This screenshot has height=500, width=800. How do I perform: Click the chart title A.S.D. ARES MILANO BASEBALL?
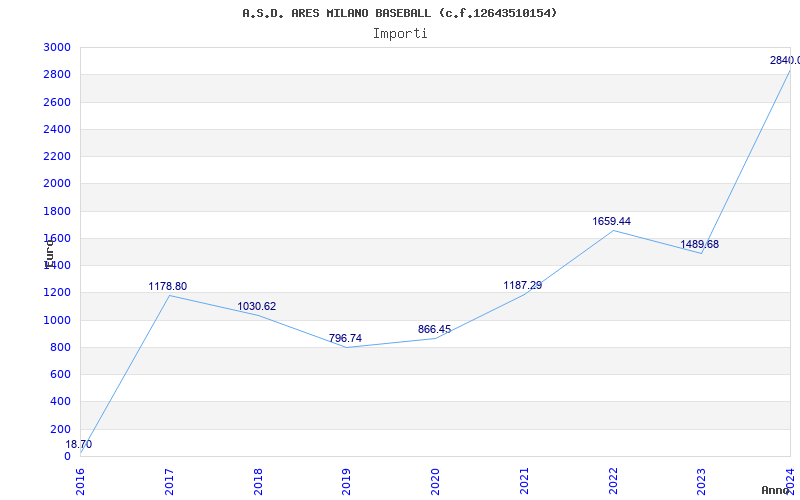point(399,13)
